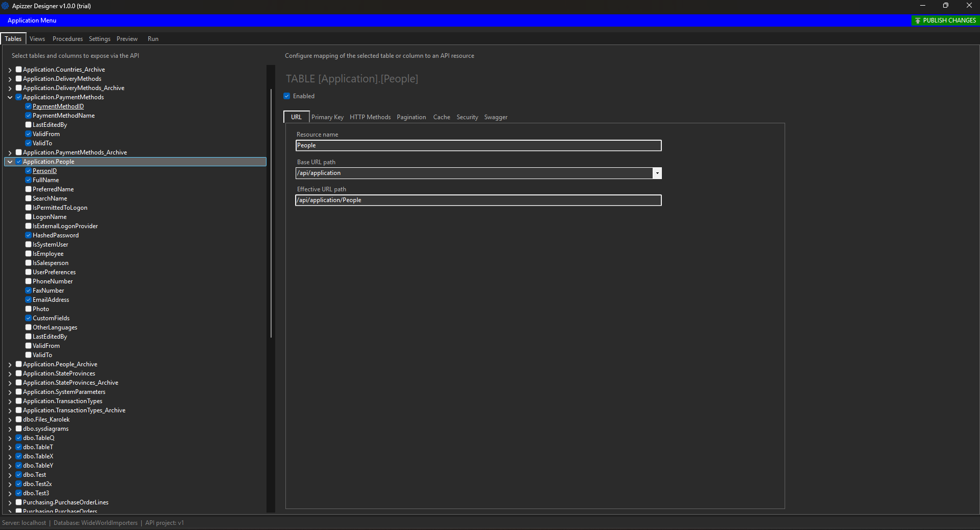This screenshot has height=530, width=980.
Task: Open the Application Menu
Action: point(32,20)
